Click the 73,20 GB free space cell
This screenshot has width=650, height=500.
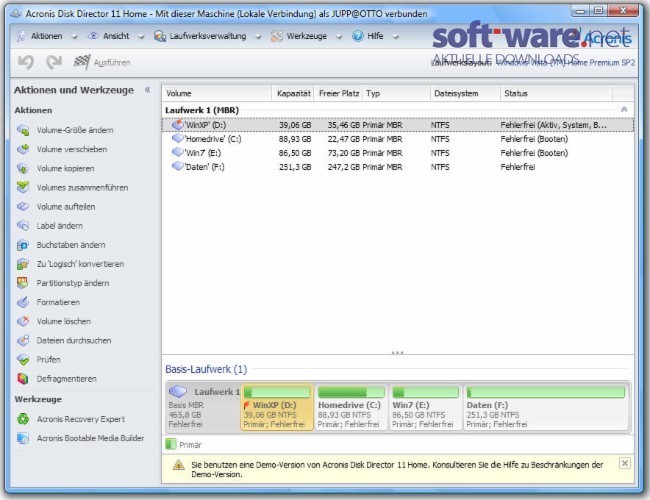[343, 153]
